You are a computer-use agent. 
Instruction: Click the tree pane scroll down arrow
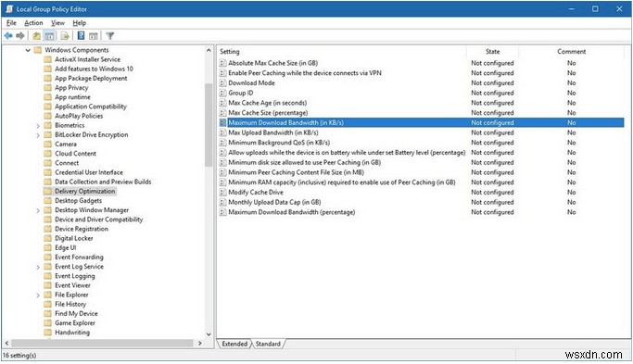tap(209, 334)
